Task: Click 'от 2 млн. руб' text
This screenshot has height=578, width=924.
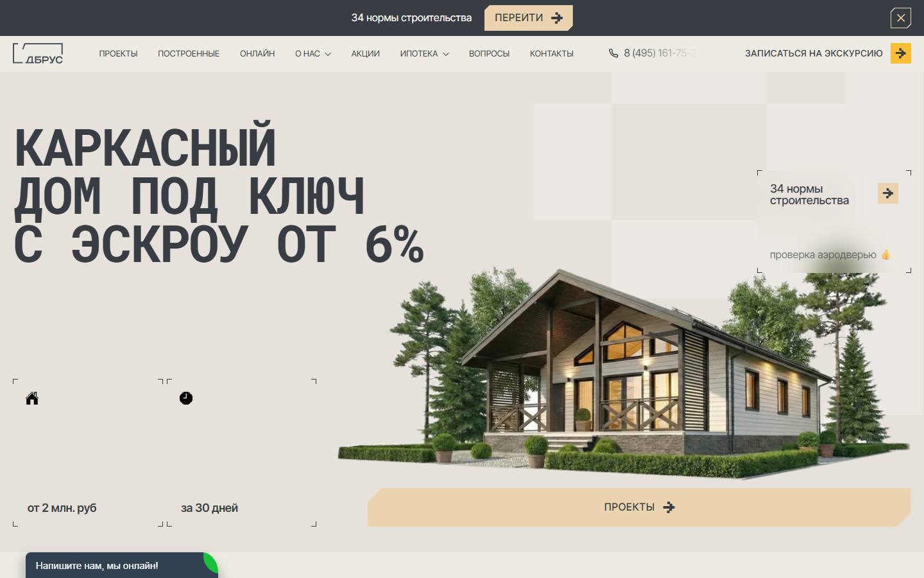Action: (x=62, y=508)
